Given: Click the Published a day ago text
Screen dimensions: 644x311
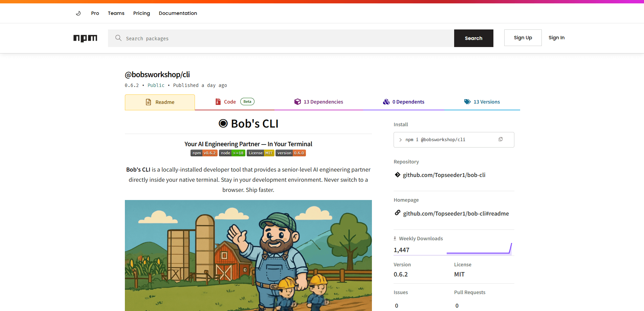Looking at the screenshot, I should [200, 85].
